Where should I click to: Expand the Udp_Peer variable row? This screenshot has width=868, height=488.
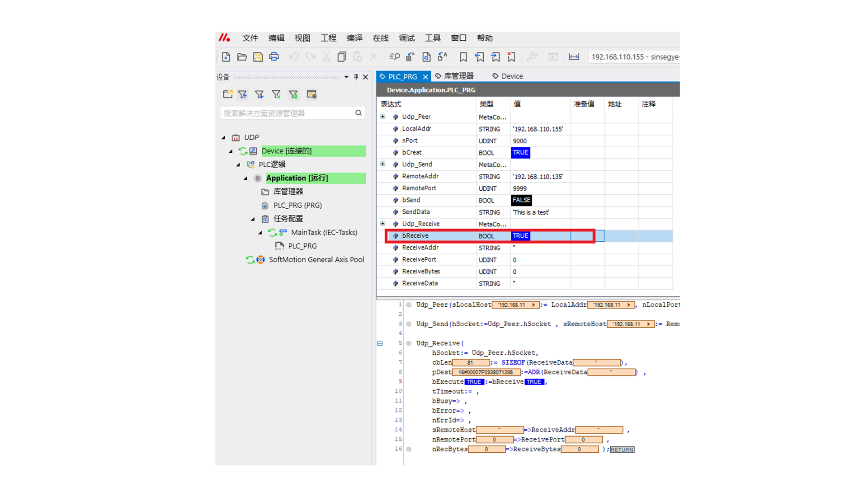383,117
